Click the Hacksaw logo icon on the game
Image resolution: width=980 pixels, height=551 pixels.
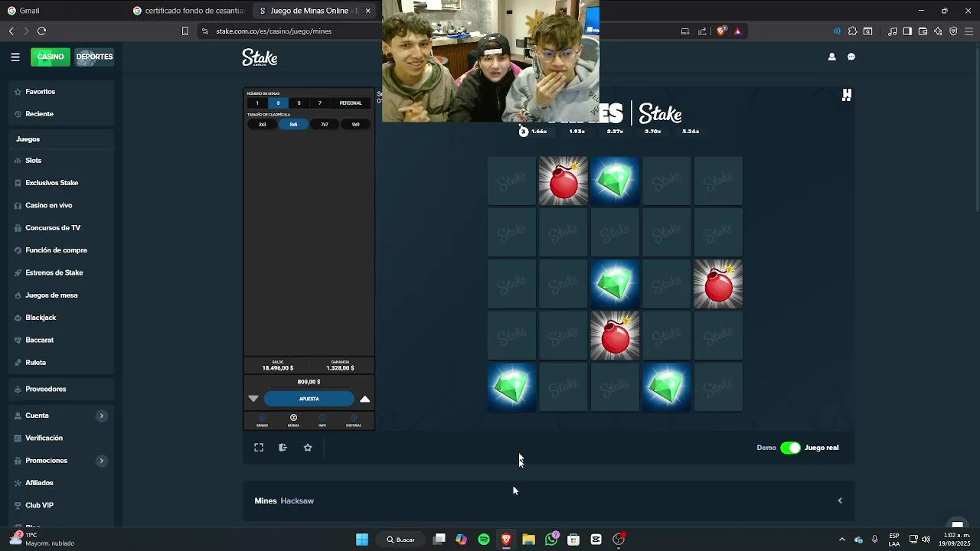[x=847, y=95]
